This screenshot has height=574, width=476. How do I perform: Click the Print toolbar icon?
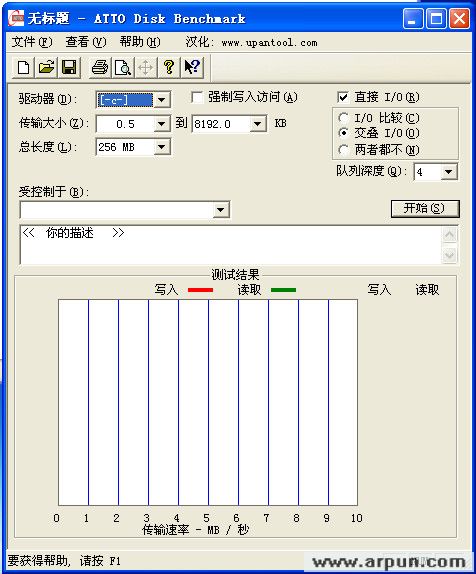coord(100,67)
